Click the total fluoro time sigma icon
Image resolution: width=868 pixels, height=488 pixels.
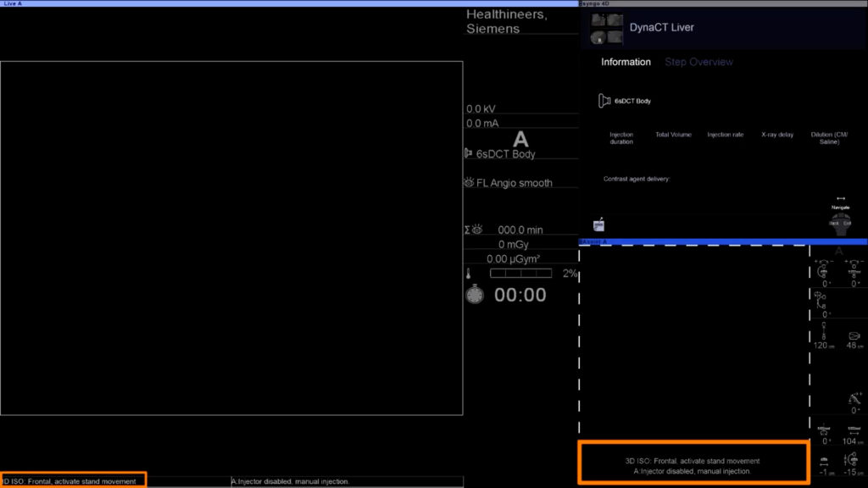pyautogui.click(x=472, y=230)
